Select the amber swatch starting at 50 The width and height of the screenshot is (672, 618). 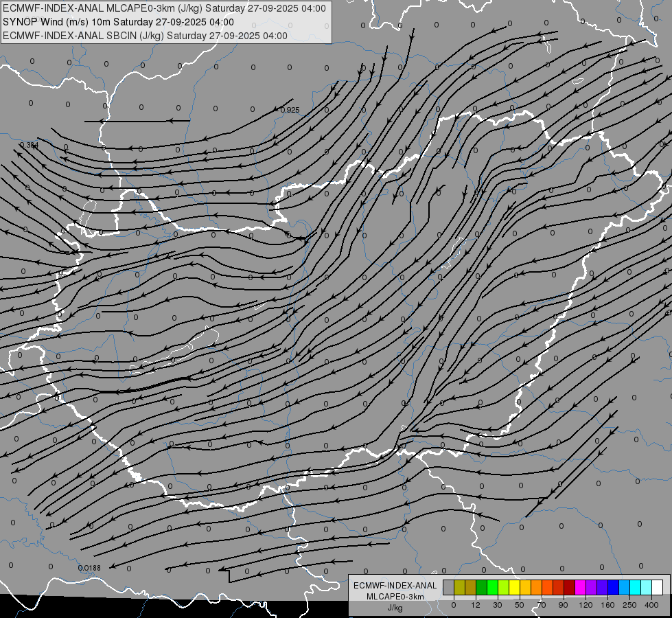click(525, 587)
